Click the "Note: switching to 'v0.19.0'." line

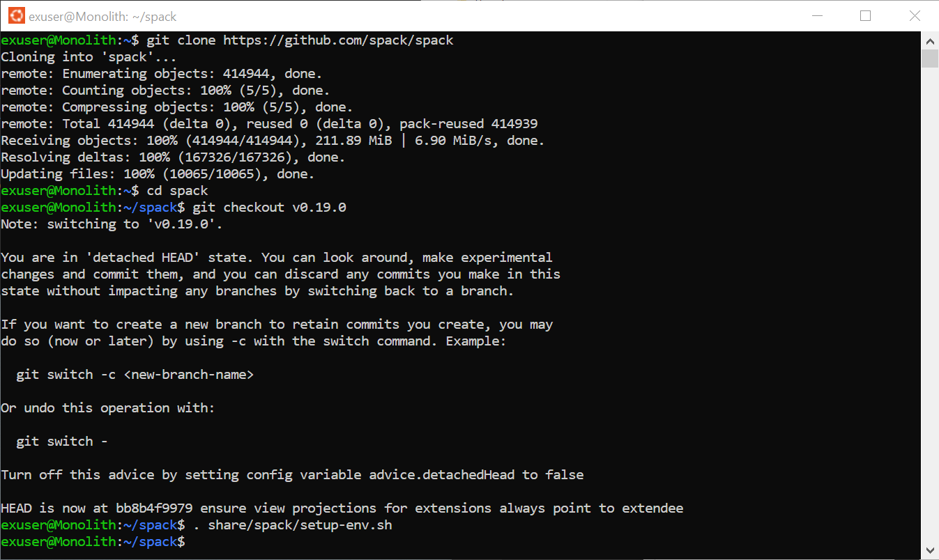click(x=112, y=224)
